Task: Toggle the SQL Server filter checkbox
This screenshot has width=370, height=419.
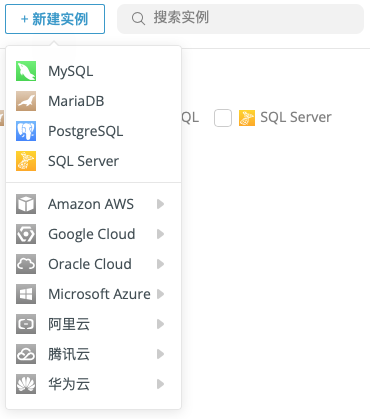Action: (223, 118)
